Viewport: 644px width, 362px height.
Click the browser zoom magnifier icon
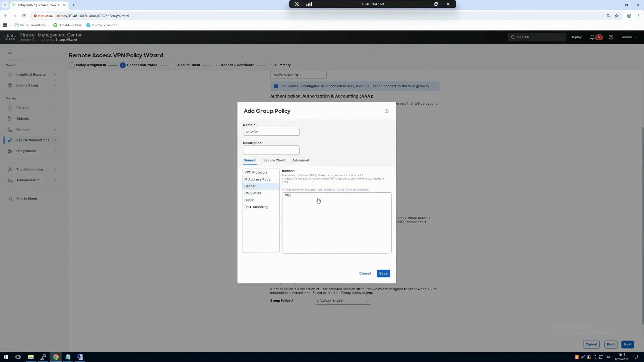point(608,16)
